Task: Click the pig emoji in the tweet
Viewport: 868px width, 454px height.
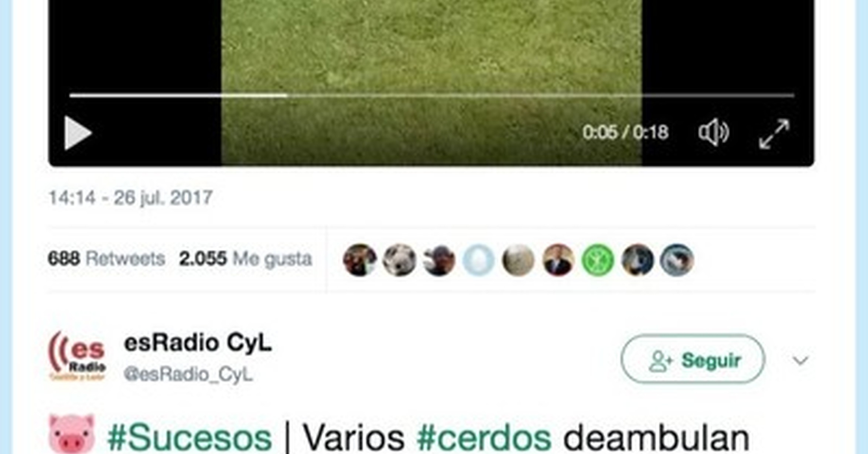Action: pyautogui.click(x=72, y=434)
